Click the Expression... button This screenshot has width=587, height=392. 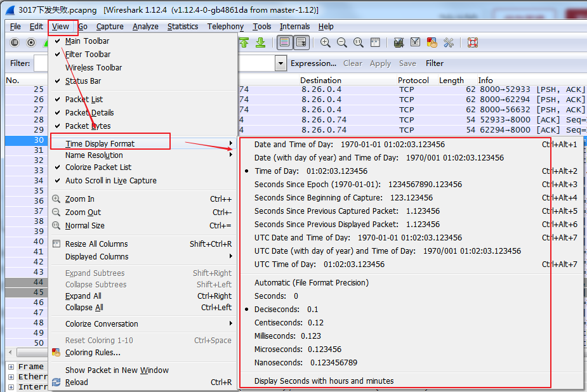click(313, 63)
